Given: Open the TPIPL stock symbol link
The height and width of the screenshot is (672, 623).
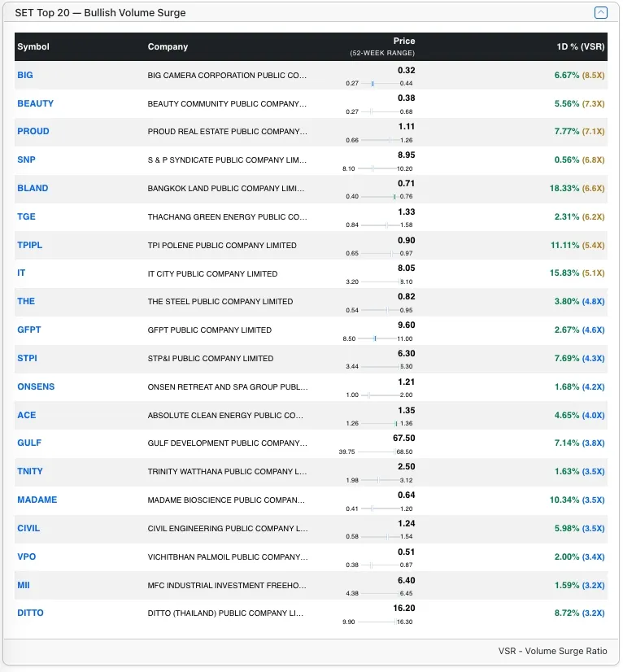Looking at the screenshot, I should [x=29, y=245].
